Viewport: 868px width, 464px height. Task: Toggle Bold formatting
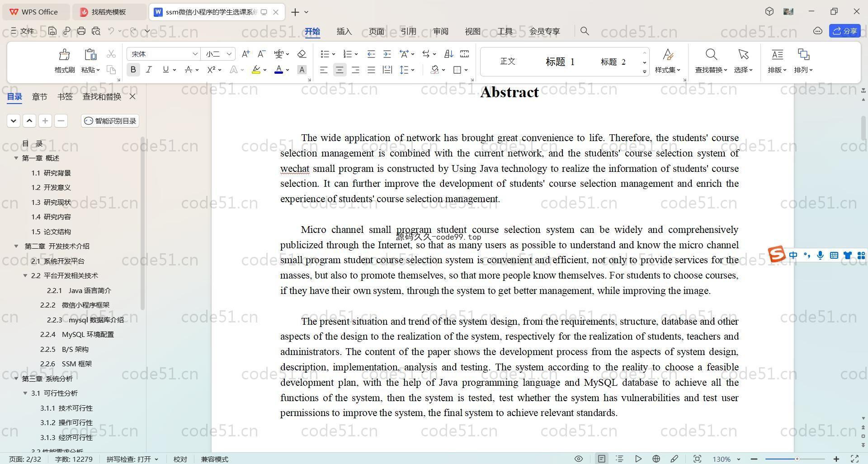pyautogui.click(x=133, y=70)
